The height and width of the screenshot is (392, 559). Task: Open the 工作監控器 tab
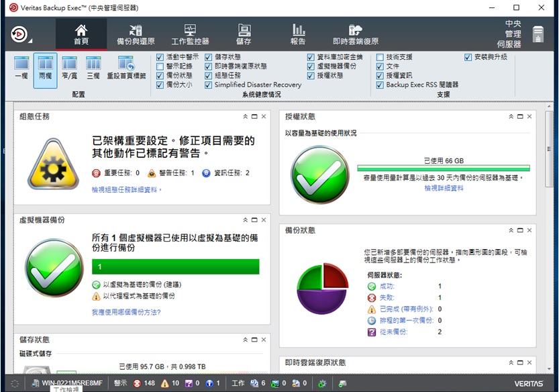pyautogui.click(x=190, y=34)
